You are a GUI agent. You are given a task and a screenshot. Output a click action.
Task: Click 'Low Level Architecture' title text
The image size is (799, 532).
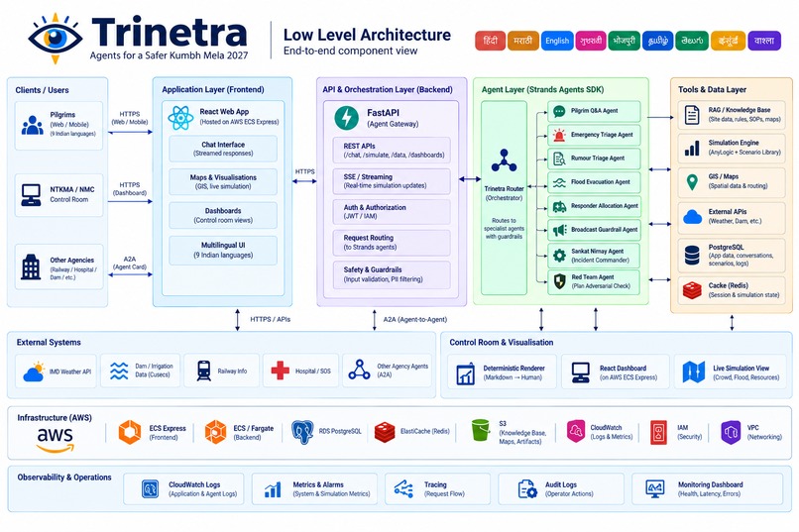pyautogui.click(x=367, y=35)
